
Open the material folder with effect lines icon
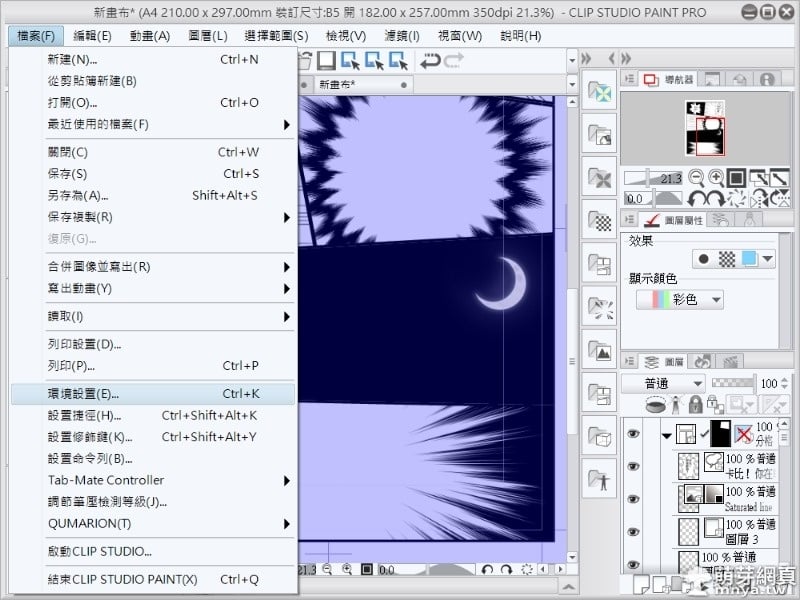coord(599,306)
